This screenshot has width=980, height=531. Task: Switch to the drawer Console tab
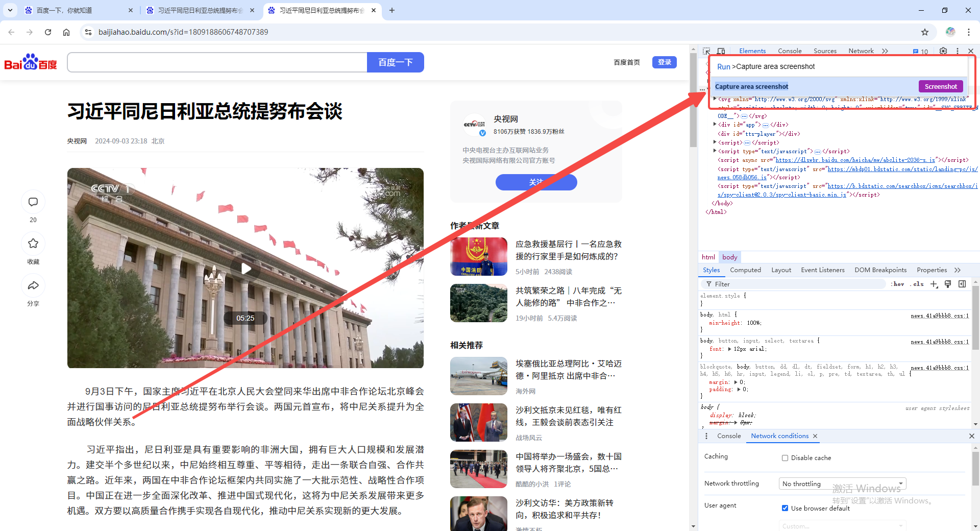tap(729, 436)
